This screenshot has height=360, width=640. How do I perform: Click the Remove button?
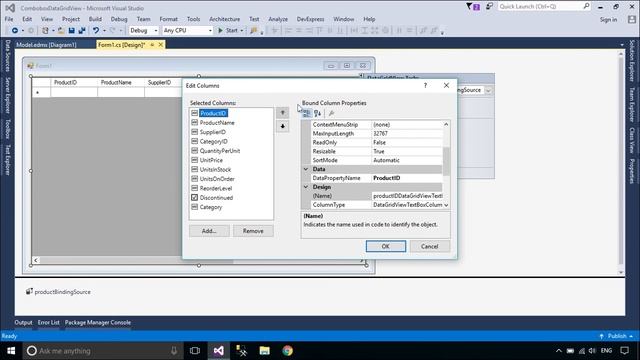253,231
